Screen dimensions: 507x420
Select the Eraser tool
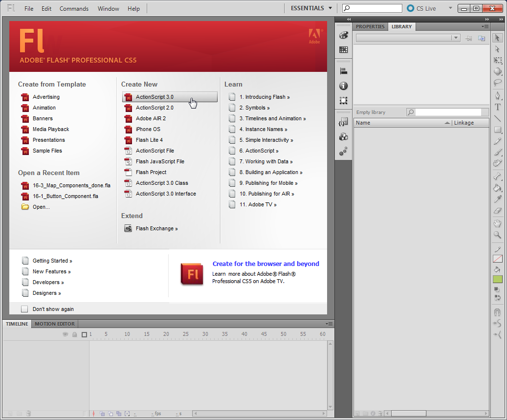point(497,210)
